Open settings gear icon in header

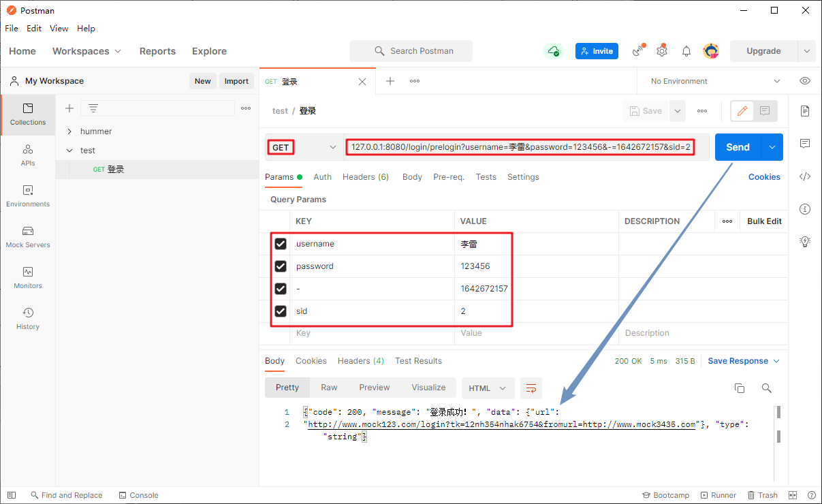(x=662, y=51)
